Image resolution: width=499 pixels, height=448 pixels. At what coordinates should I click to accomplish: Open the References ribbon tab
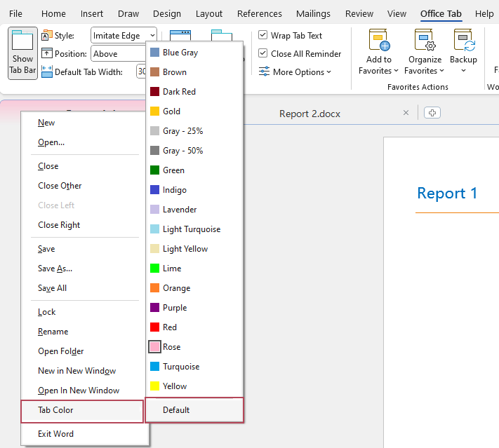[259, 13]
